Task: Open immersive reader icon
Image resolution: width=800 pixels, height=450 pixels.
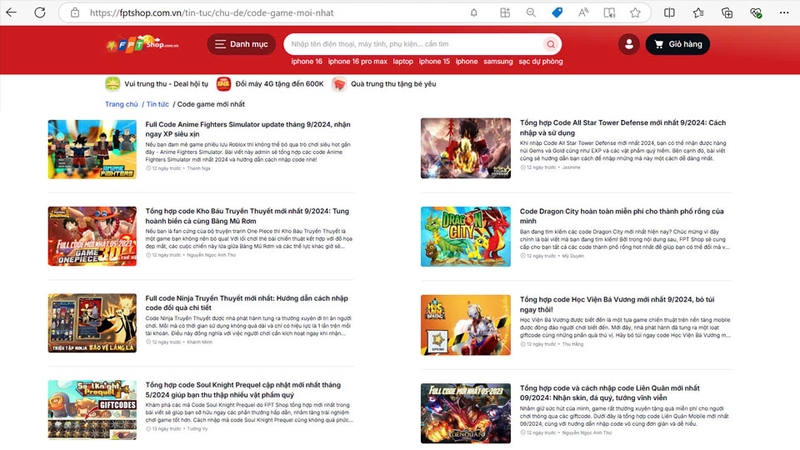Action: click(609, 13)
